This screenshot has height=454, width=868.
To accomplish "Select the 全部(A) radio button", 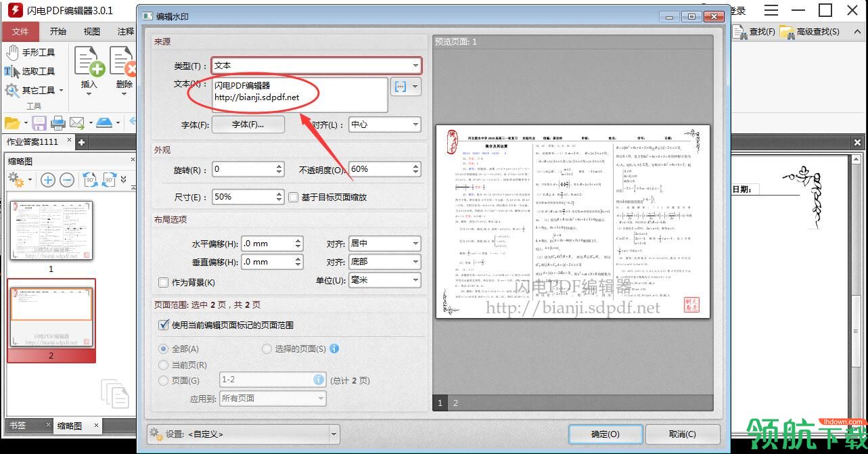I will pyautogui.click(x=163, y=348).
